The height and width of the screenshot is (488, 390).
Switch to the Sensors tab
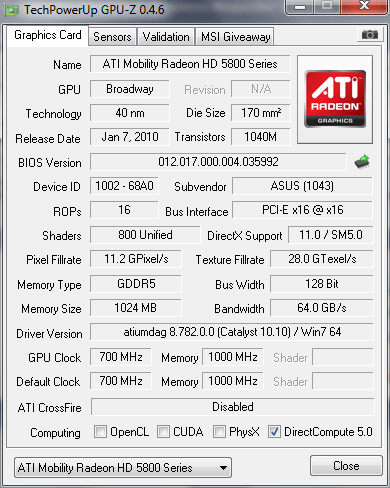[112, 37]
